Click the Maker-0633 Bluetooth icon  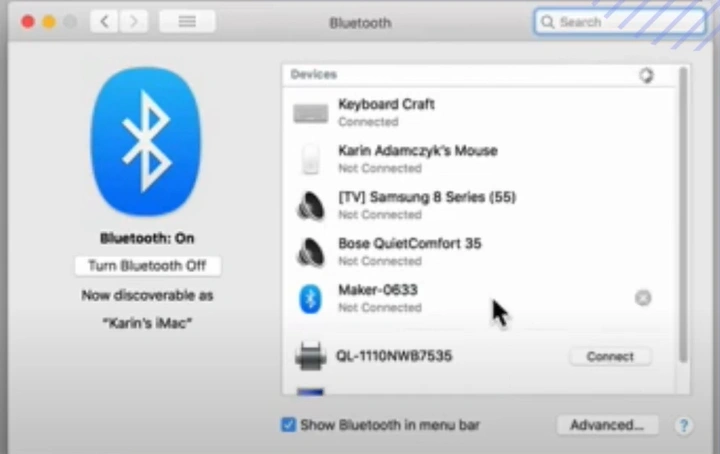point(310,298)
